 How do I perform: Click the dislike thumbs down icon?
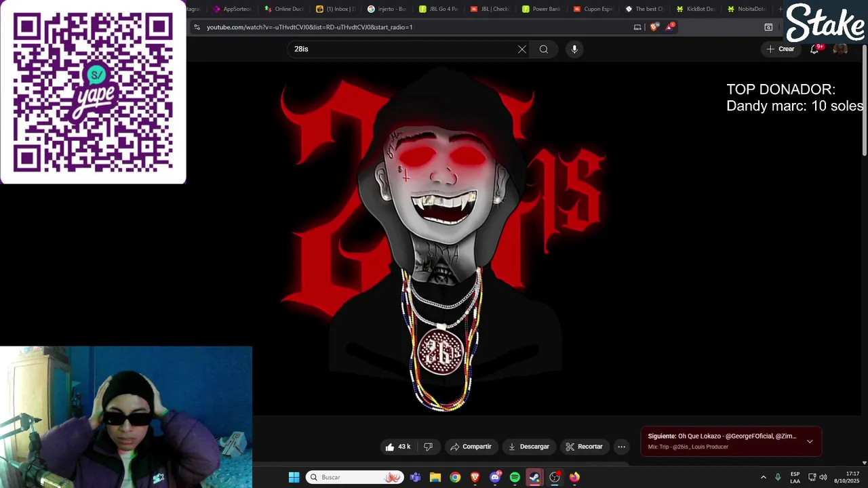(x=428, y=447)
